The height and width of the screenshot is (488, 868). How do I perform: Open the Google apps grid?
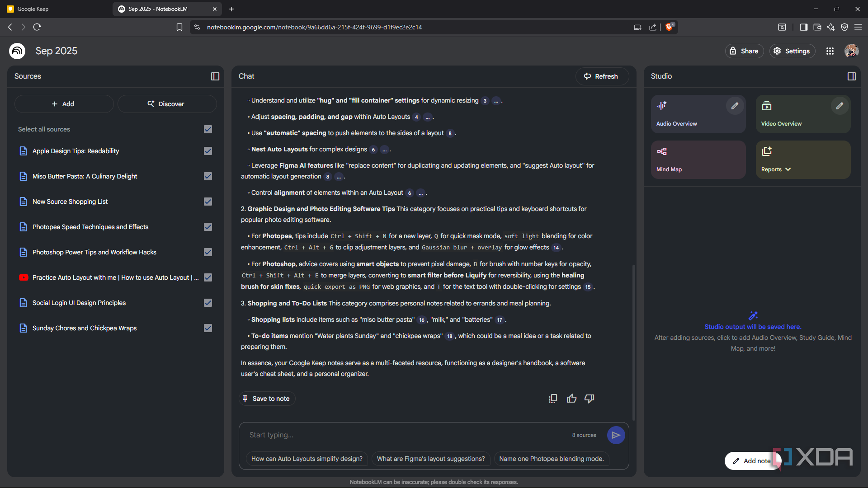(830, 51)
